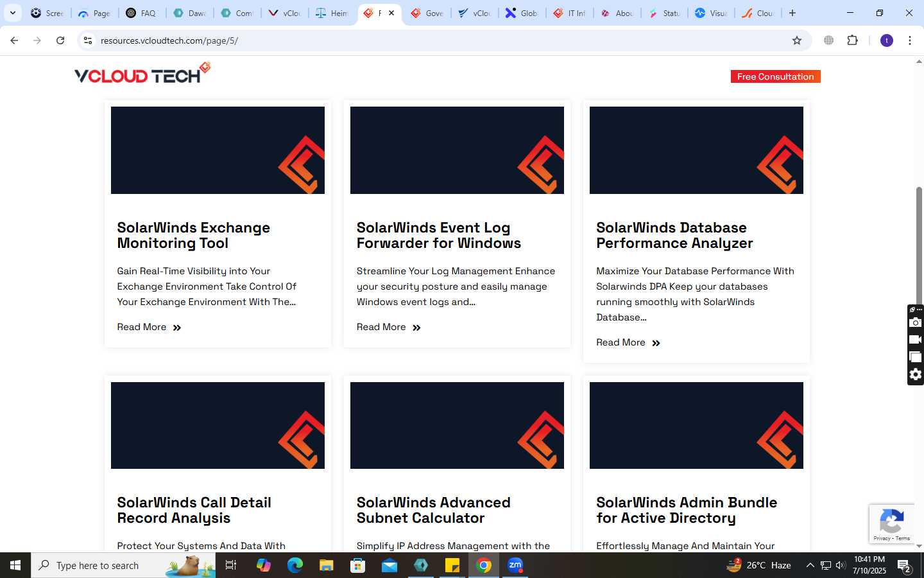Open the Chrome three-dot menu
The height and width of the screenshot is (578, 924).
[910, 40]
